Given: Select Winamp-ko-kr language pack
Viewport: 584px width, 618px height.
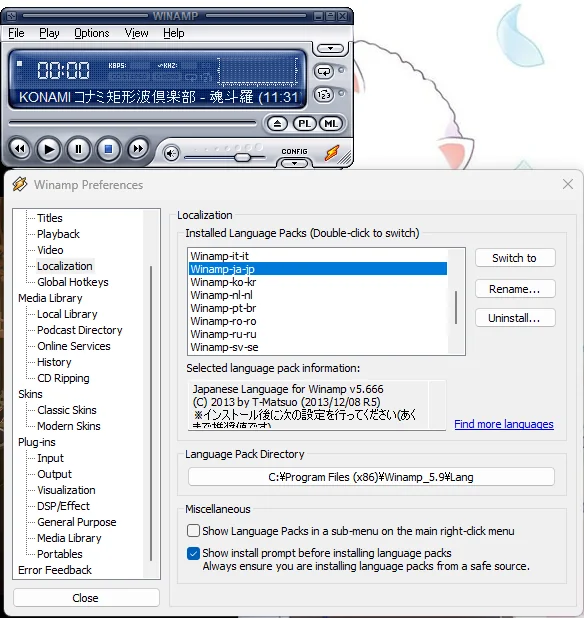Looking at the screenshot, I should coord(318,282).
